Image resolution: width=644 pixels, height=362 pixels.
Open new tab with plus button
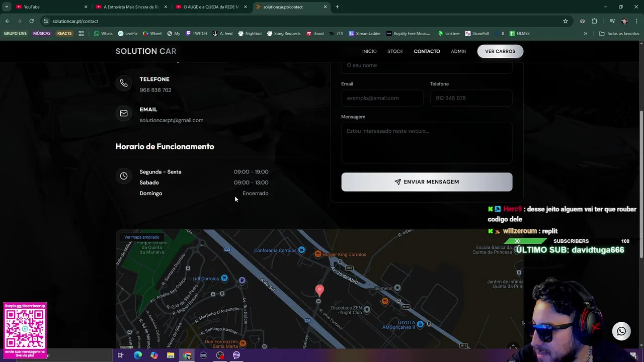point(337,7)
